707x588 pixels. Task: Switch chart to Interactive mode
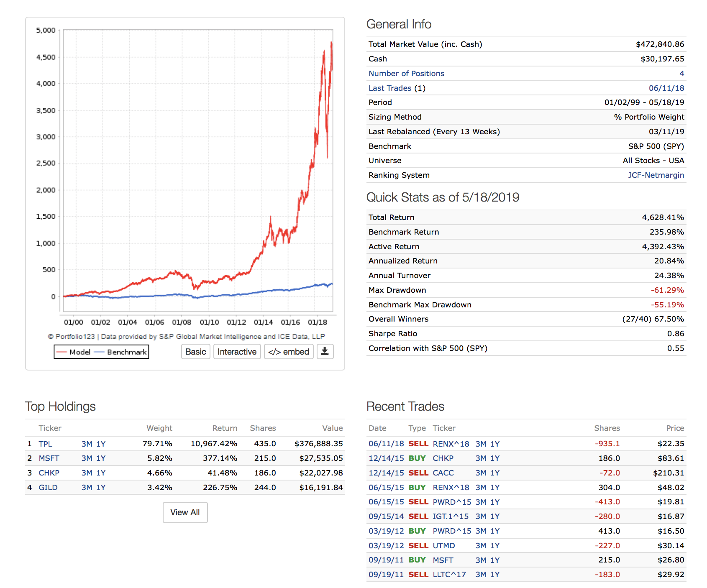(x=237, y=352)
